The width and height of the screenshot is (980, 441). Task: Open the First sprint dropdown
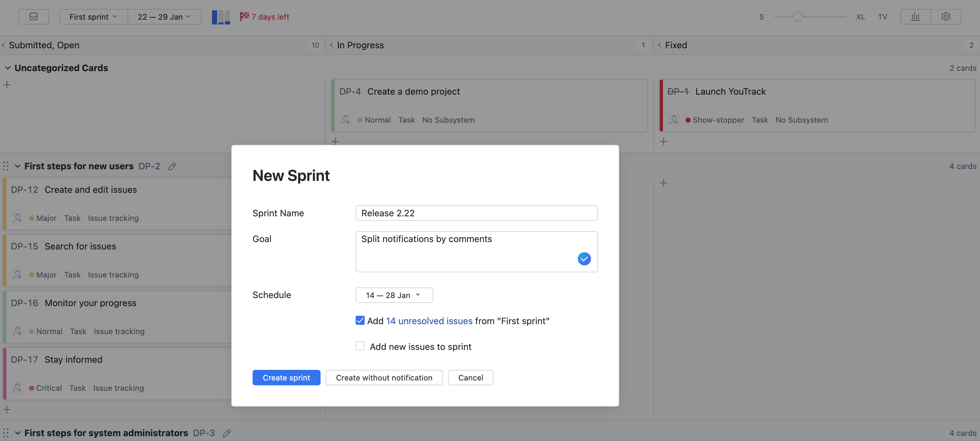[x=93, y=17]
